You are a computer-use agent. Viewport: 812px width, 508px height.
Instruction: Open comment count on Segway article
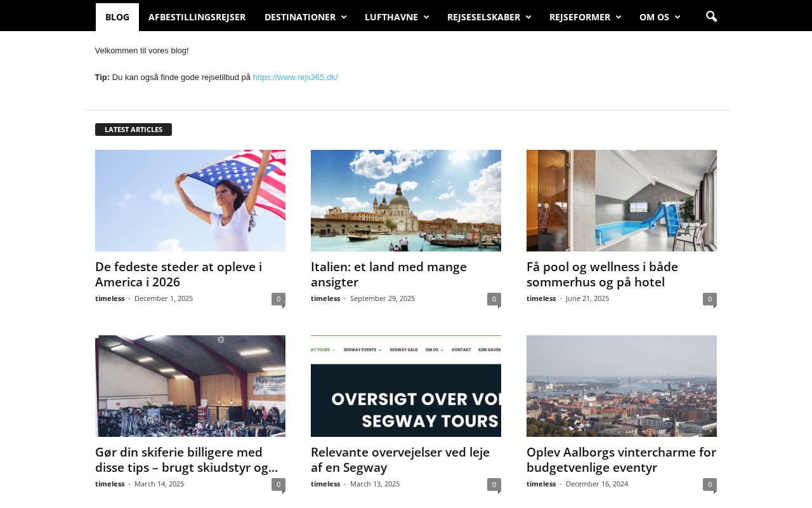pyautogui.click(x=494, y=485)
